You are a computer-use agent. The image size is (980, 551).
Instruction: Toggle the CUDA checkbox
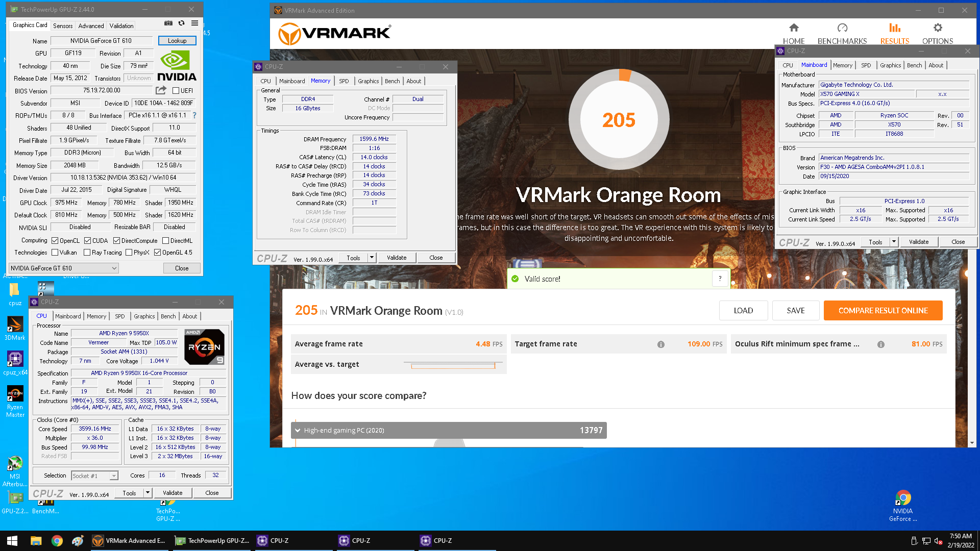coord(87,241)
